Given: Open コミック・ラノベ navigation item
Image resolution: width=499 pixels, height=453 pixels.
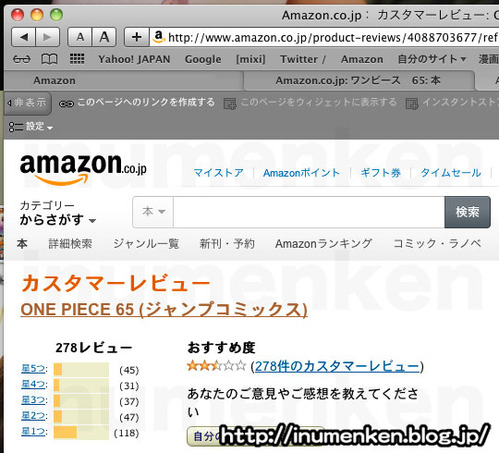Looking at the screenshot, I should pos(437,244).
